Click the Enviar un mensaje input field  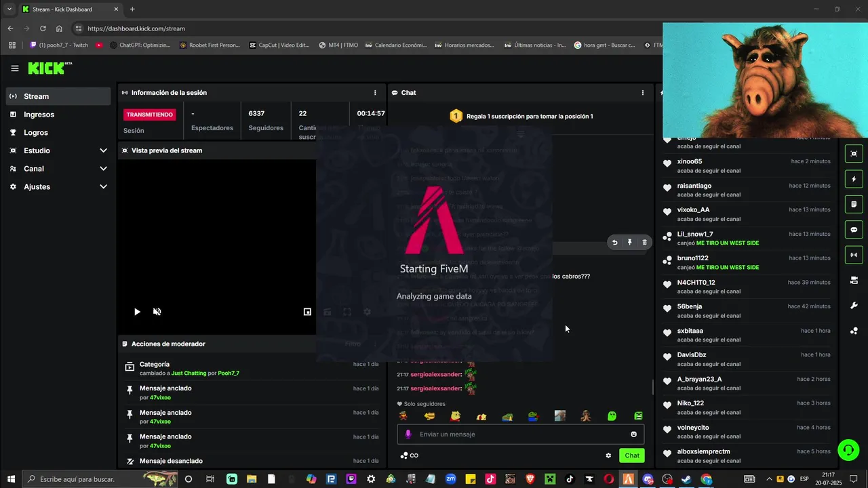[520, 434]
